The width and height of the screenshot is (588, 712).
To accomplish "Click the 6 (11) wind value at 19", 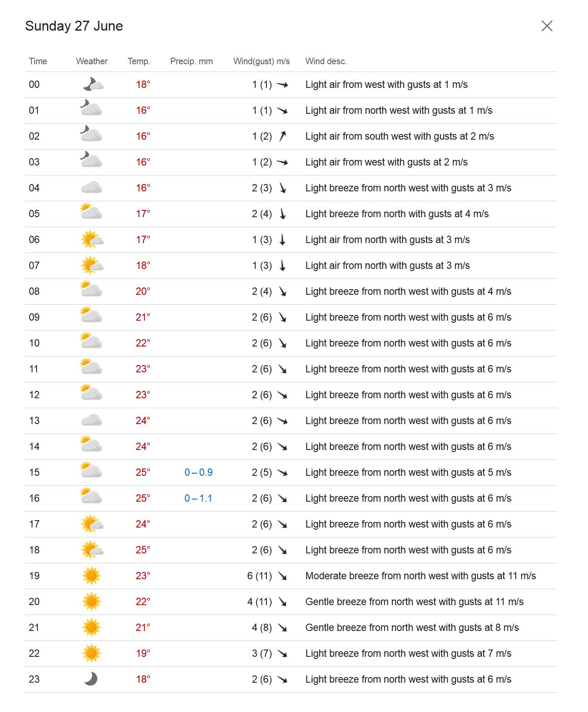I will (x=260, y=576).
